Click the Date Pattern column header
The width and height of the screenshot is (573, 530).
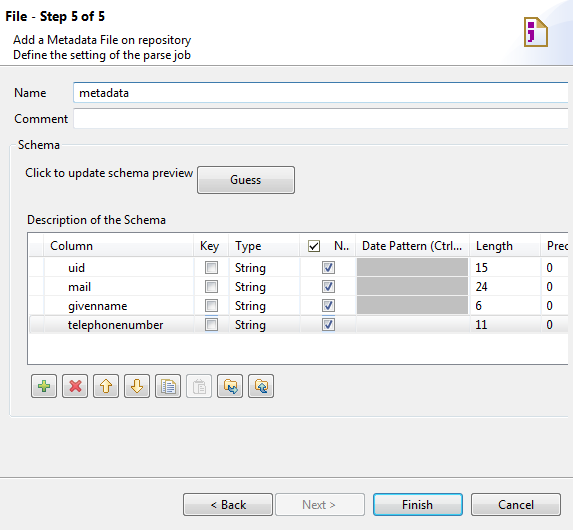coord(412,246)
